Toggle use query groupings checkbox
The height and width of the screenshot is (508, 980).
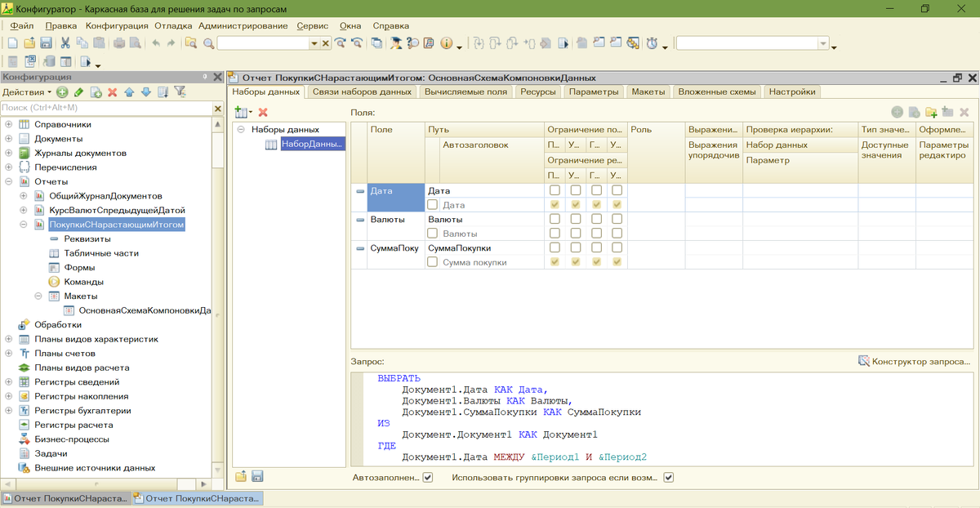tap(669, 478)
